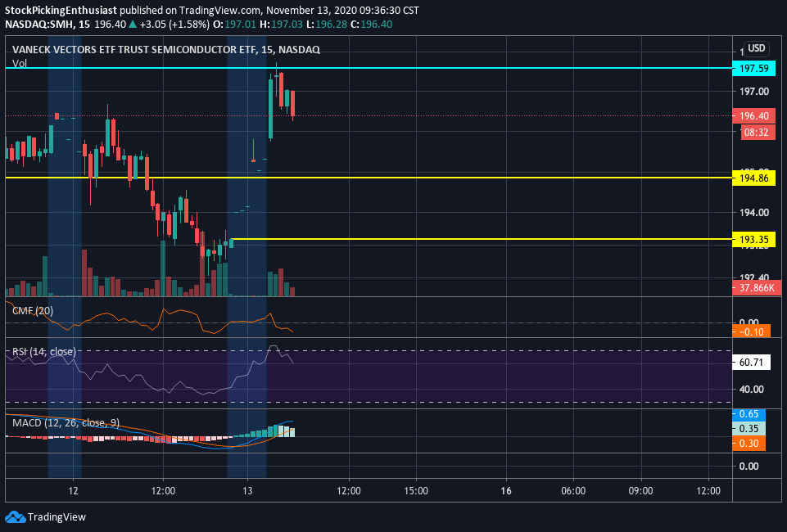Screen dimensions: 787x532
Task: Click the TradingView cloud logo icon
Action: click(15, 517)
